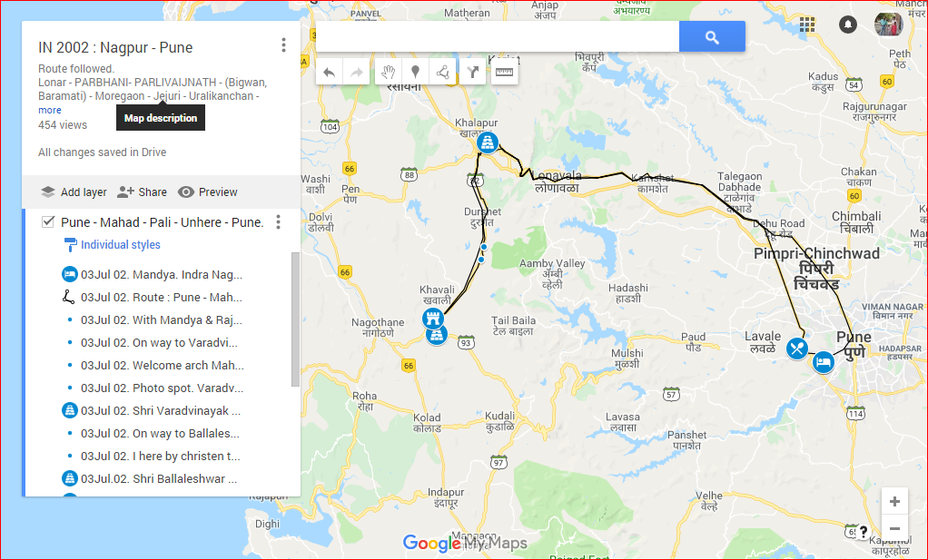928x560 pixels.
Task: Activate the measure distances ruler tool
Action: 504,72
